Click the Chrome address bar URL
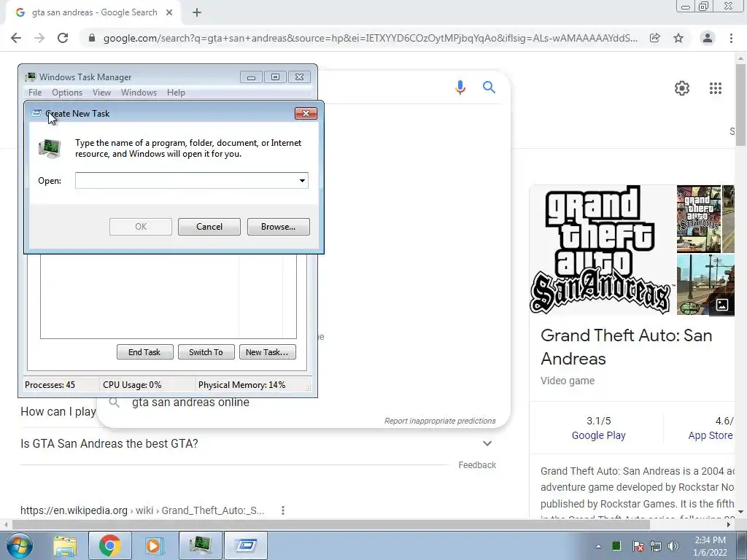Image resolution: width=747 pixels, height=560 pixels. coord(370,38)
